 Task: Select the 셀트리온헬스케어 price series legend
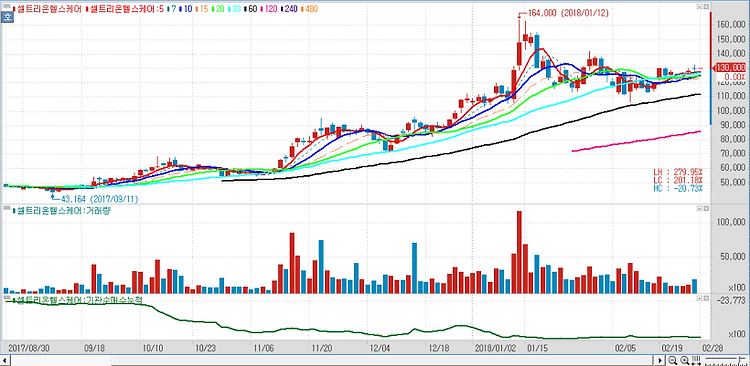click(x=47, y=9)
